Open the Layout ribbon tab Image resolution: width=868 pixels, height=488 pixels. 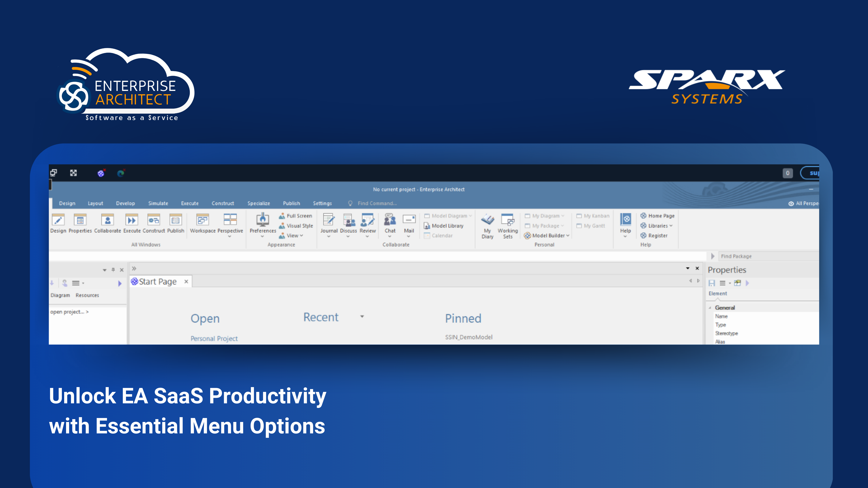click(95, 203)
